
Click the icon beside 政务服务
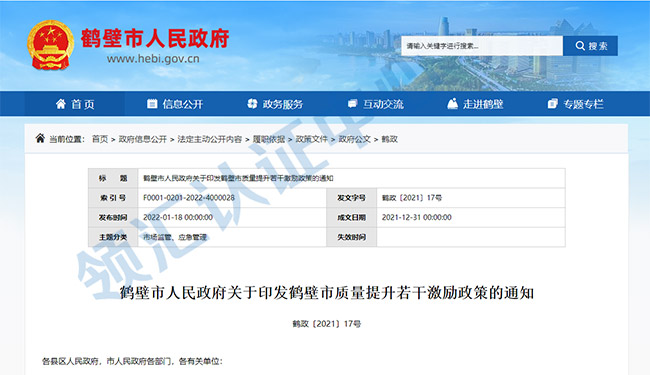click(252, 104)
